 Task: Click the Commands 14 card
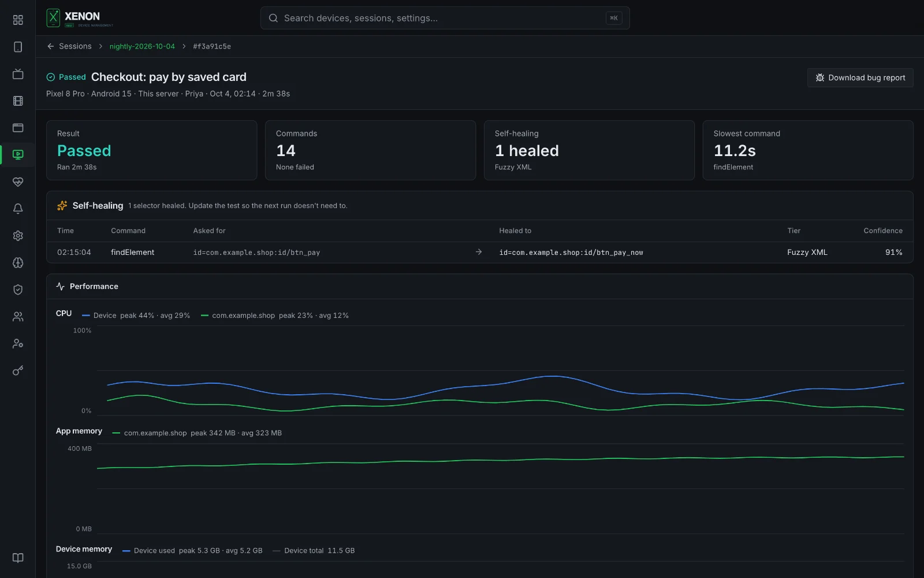(370, 150)
